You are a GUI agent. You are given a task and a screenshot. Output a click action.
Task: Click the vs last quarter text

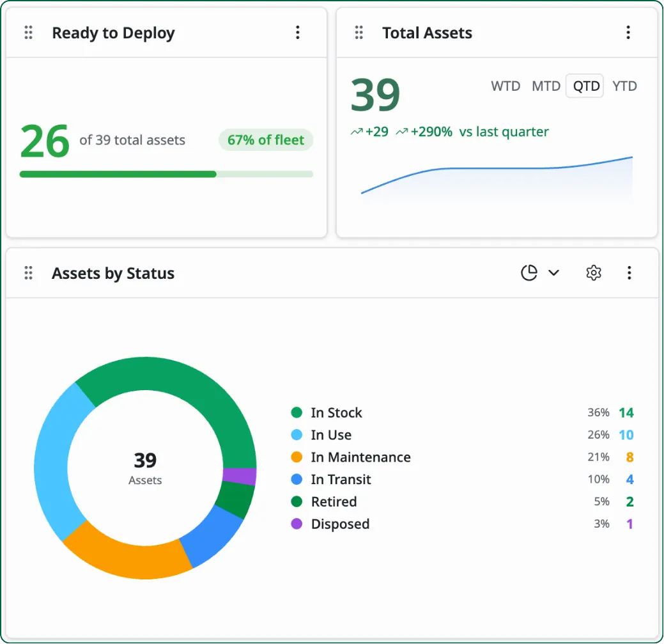[x=504, y=132]
